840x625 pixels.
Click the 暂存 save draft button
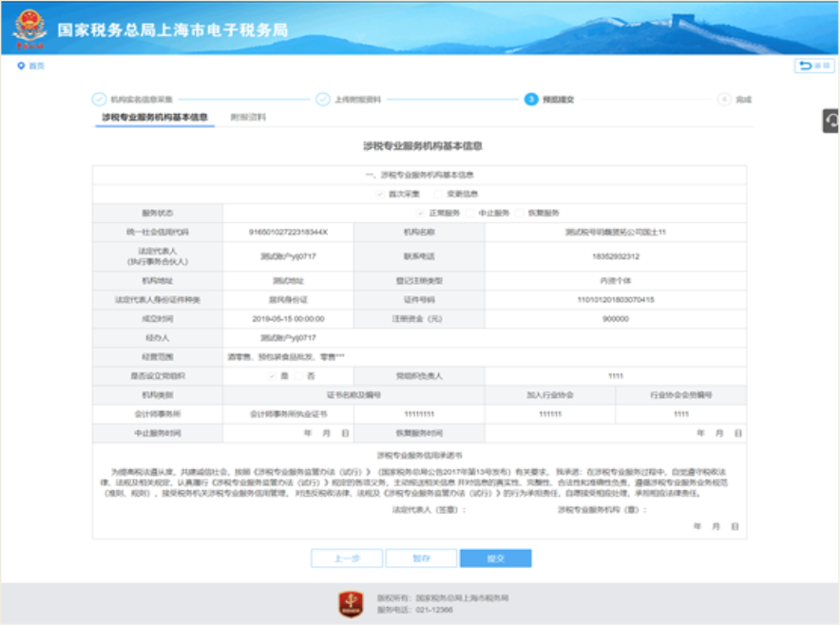click(x=421, y=559)
